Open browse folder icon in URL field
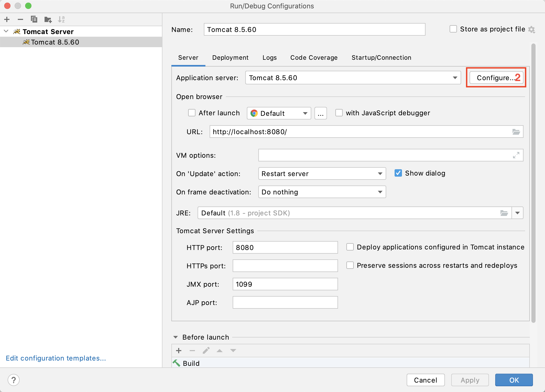Screen dimensions: 545x392 516,132
